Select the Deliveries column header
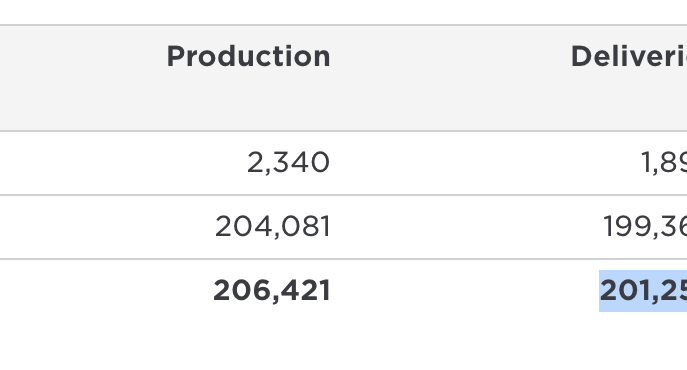Screen dimensions: 687x370 [629, 57]
